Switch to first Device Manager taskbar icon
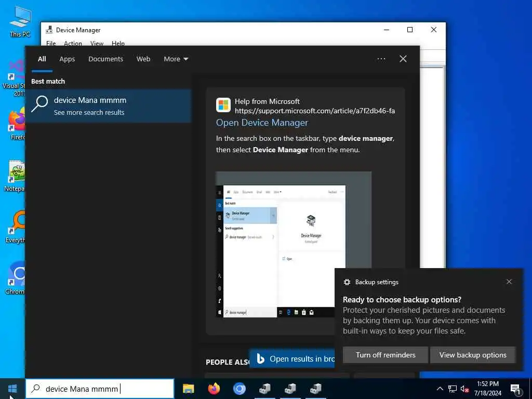532x399 pixels. tap(265, 389)
